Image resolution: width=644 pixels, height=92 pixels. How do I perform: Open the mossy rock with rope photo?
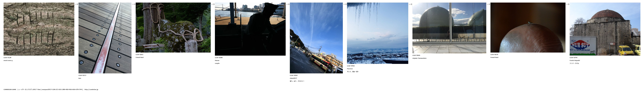pyautogui.click(x=173, y=27)
